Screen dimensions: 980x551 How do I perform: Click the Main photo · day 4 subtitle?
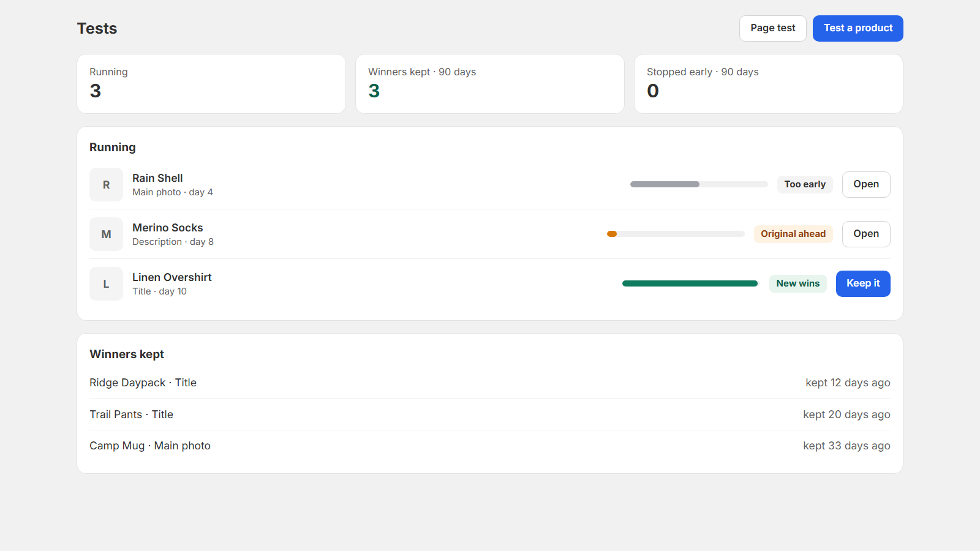(x=173, y=192)
